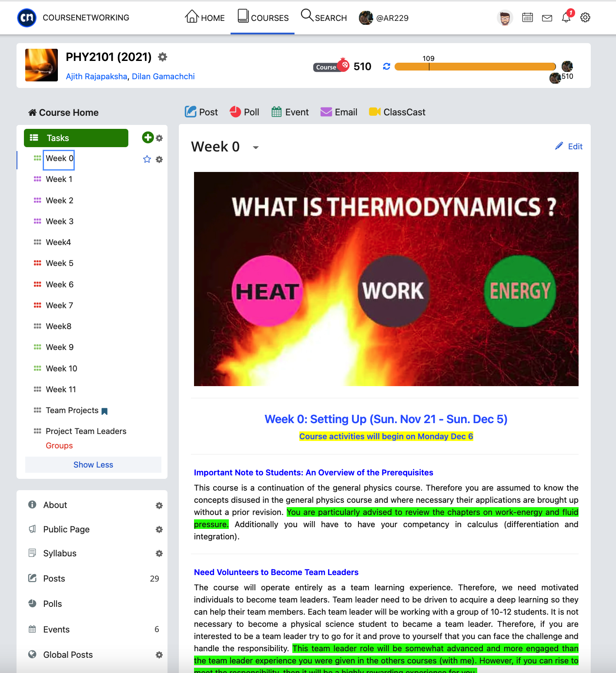Click the orange course score progress bar
Screen dimensions: 616x673
tap(475, 67)
